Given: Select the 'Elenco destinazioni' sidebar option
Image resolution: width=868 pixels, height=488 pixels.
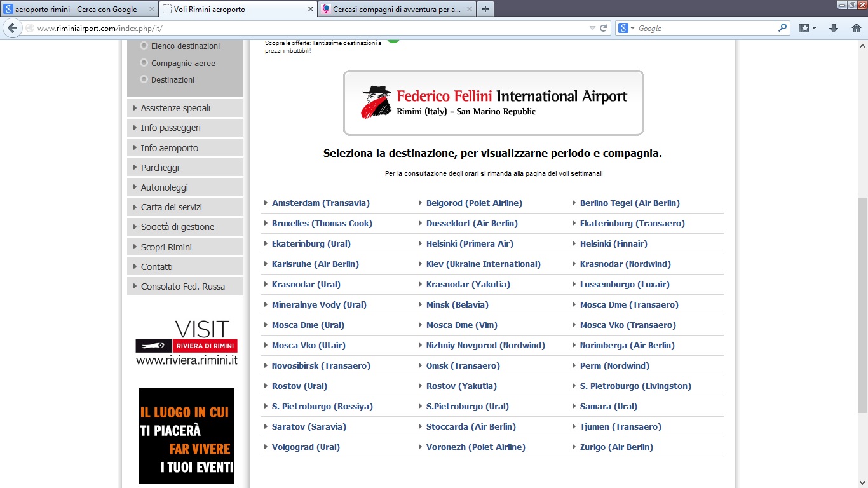Looking at the screenshot, I should [x=185, y=46].
